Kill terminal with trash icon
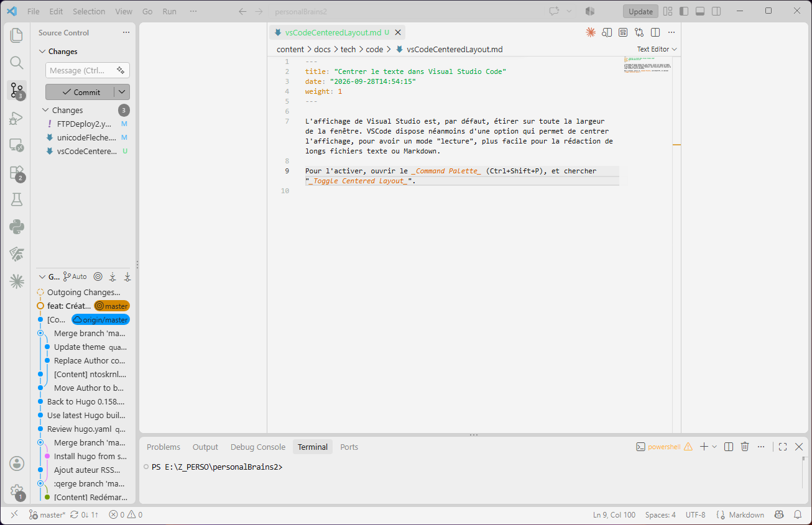812x525 pixels. click(745, 447)
